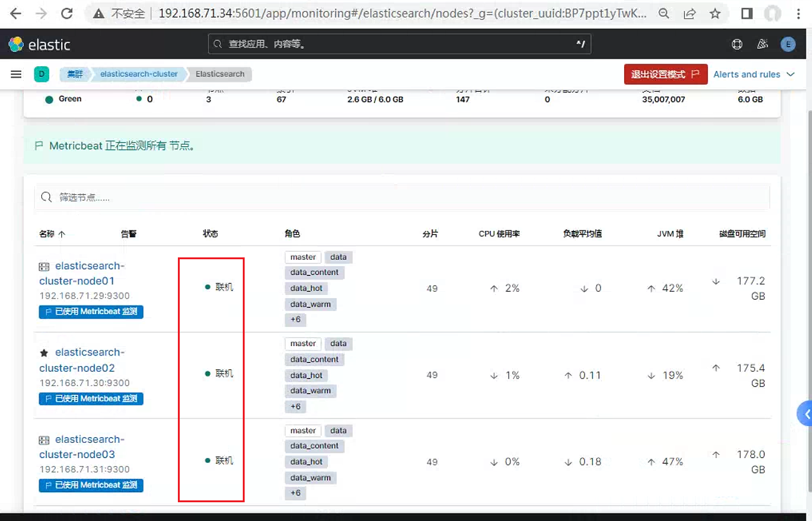Bookmark this page with the star icon

715,13
